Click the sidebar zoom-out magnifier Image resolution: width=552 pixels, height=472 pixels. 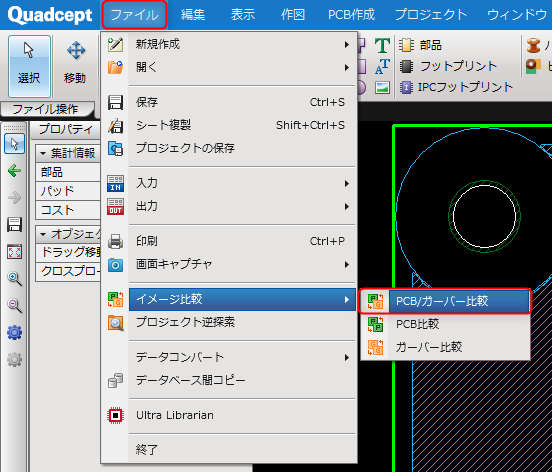click(x=14, y=305)
